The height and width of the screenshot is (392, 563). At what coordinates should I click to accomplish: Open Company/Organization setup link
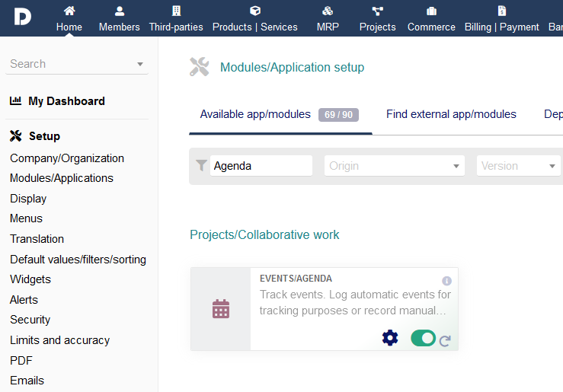tap(67, 158)
